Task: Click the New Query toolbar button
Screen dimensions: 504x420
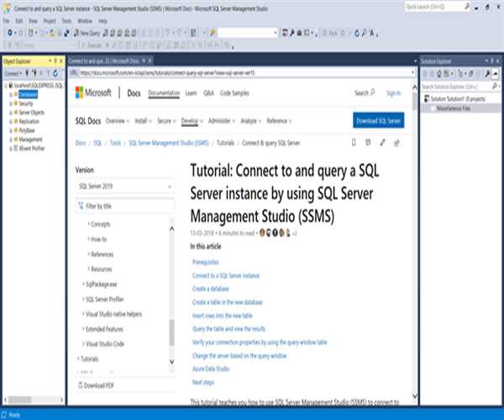Action: click(x=87, y=32)
